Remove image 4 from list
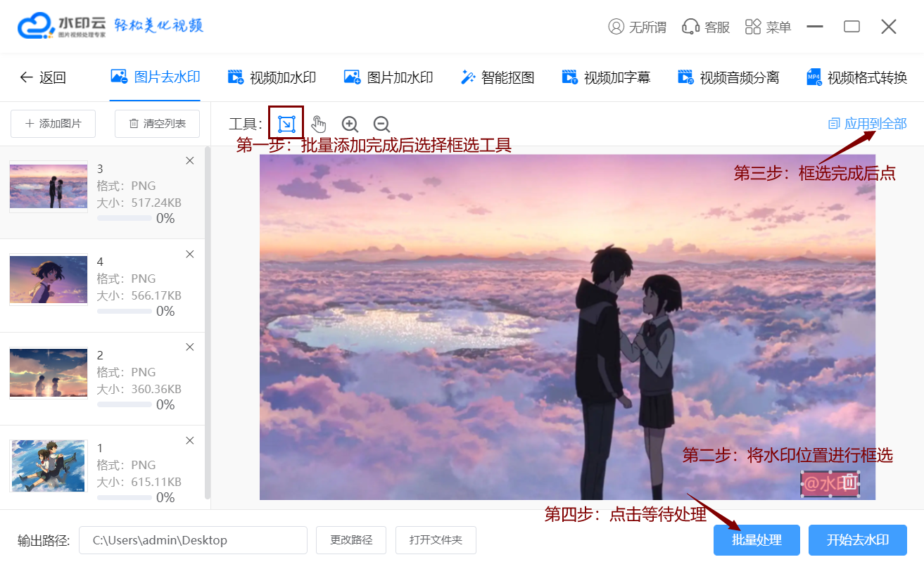This screenshot has width=924, height=569. (x=189, y=254)
